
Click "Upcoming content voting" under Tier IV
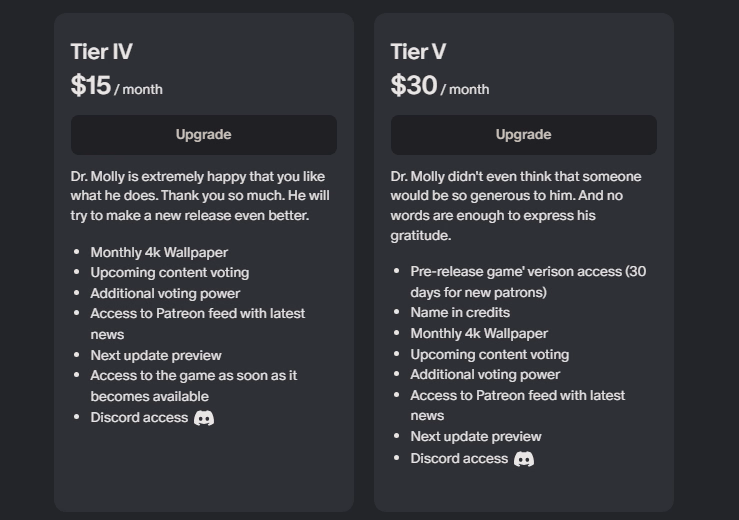(x=169, y=272)
